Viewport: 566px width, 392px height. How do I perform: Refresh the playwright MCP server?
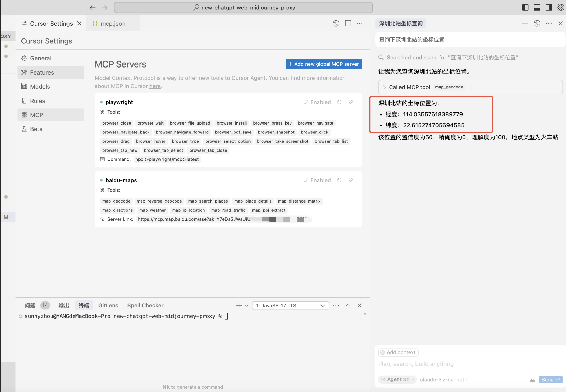coord(339,102)
